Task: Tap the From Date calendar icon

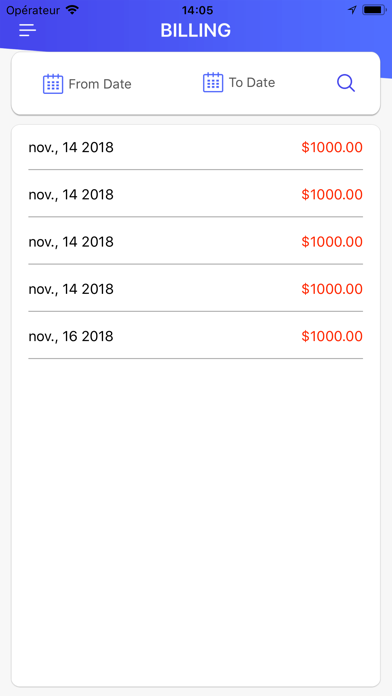Action: 53,83
